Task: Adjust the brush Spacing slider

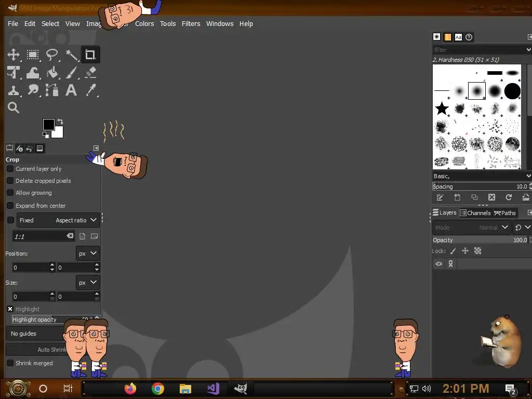Action: (480, 187)
